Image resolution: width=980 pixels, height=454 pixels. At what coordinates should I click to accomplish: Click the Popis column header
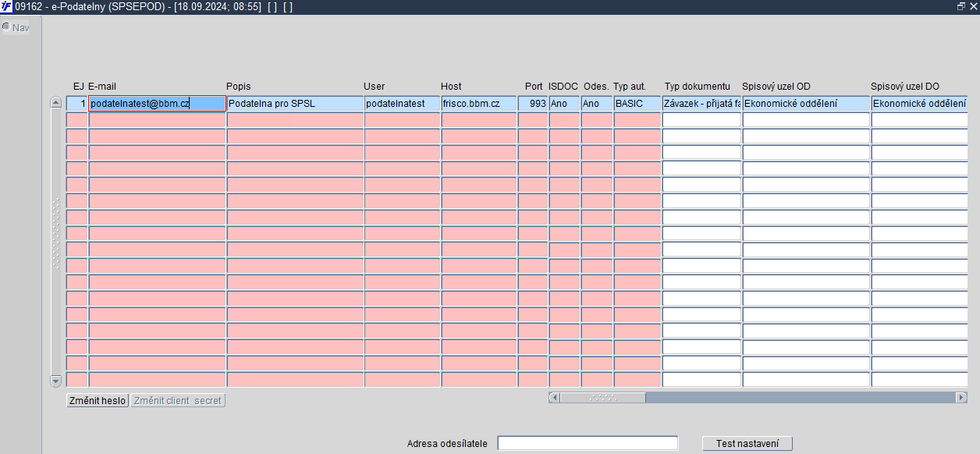tap(239, 86)
